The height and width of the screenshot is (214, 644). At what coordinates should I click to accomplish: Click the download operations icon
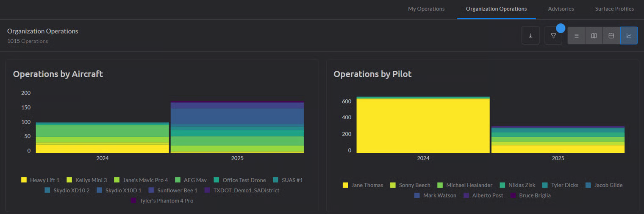530,36
